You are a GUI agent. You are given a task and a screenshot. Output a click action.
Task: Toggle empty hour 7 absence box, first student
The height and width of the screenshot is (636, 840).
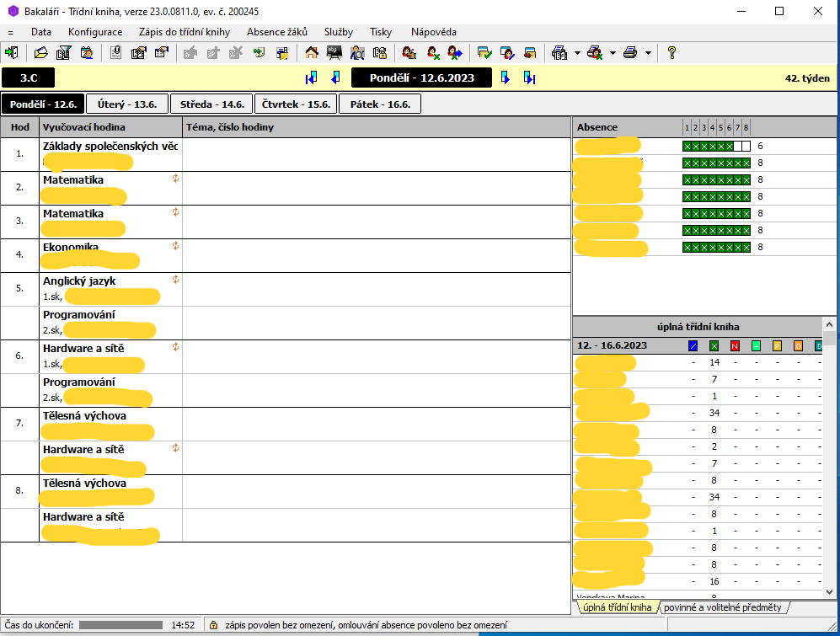click(737, 146)
